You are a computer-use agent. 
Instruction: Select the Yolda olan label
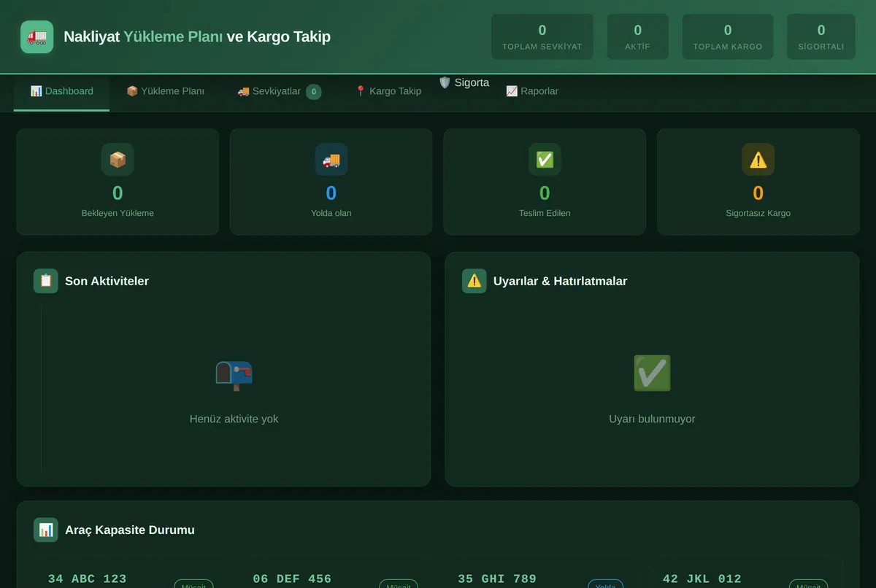(331, 213)
